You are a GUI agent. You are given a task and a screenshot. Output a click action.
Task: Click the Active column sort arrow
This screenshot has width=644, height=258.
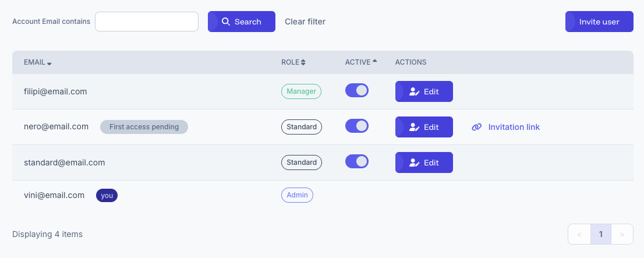point(374,61)
